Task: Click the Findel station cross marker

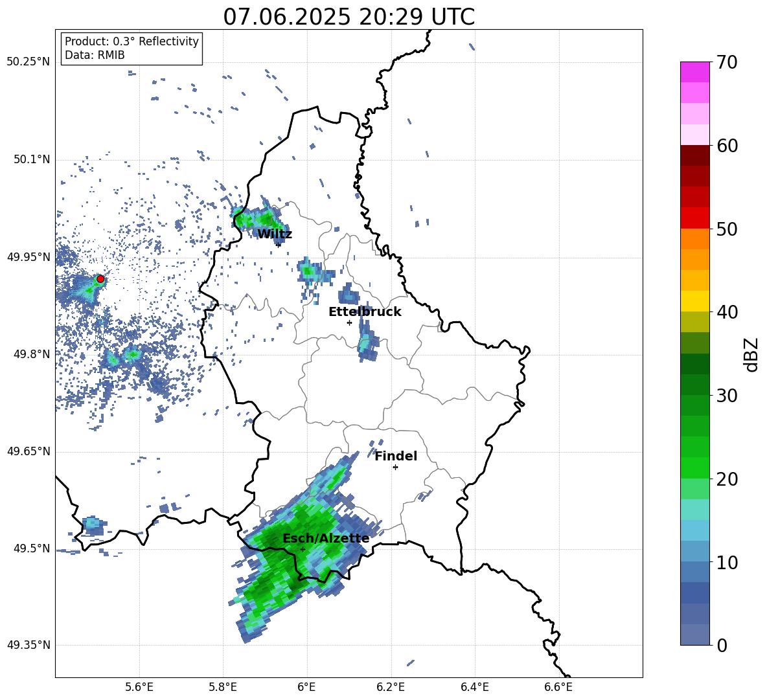Action: 395,468
